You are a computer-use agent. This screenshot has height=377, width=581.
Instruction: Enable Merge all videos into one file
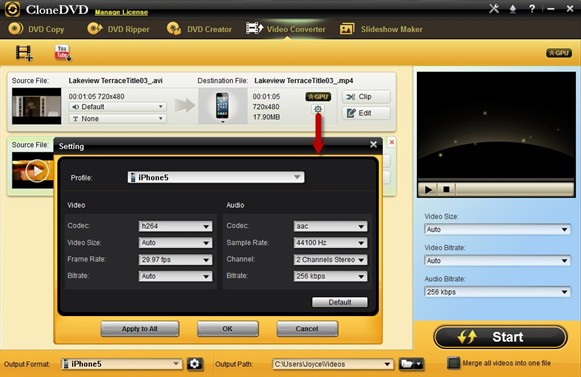[453, 363]
